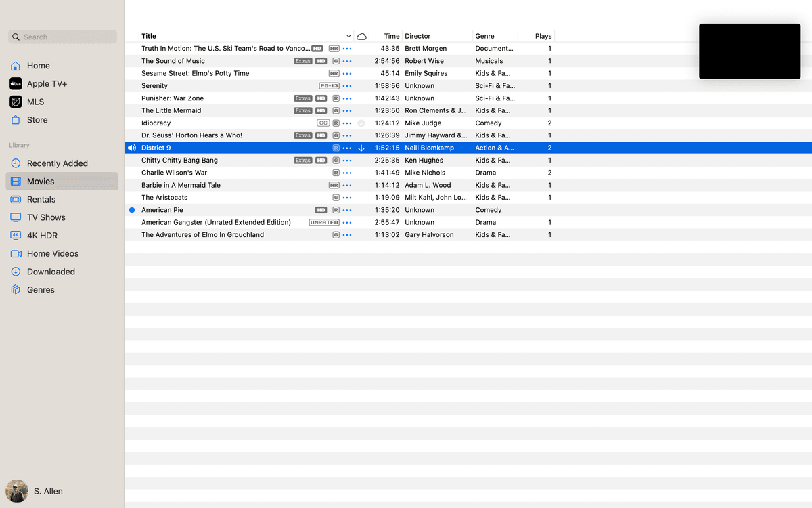Screen dimensions: 812x508
Task: Click unplayed blue dot for American Pie
Action: [x=132, y=210]
